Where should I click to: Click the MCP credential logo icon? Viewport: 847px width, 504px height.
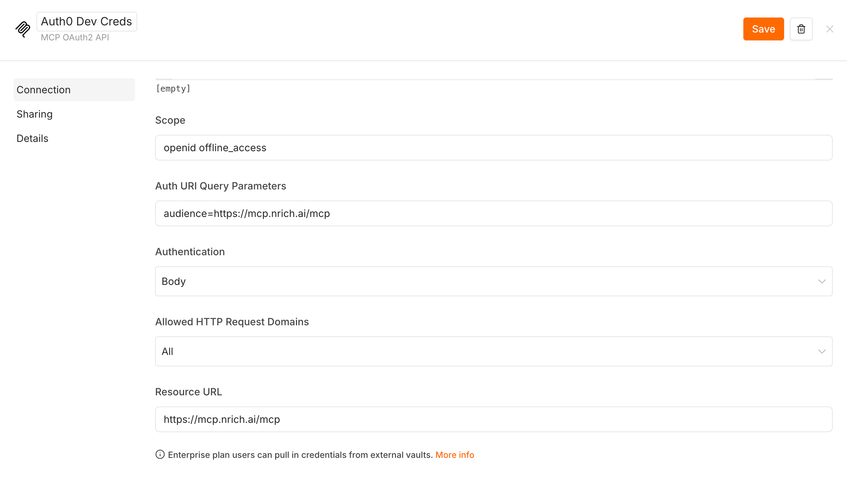pos(23,29)
